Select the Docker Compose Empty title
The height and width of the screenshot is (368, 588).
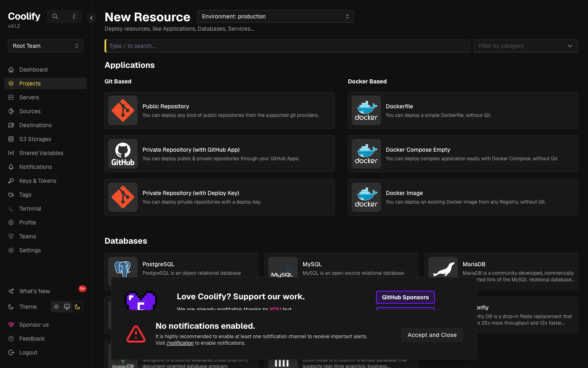pos(418,150)
